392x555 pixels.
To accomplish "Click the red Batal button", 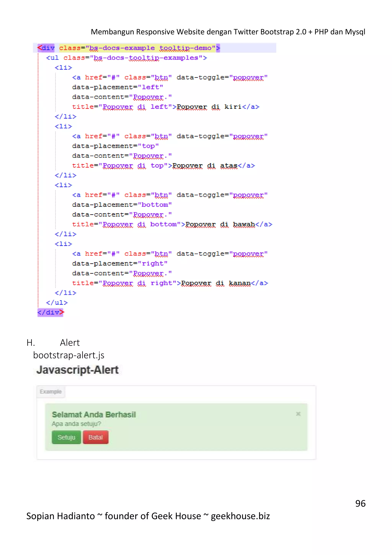I will (96, 437).
